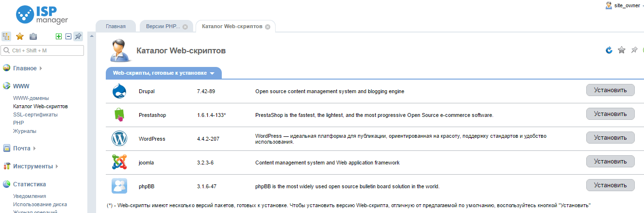Select version 4.4.2-207 of WordPress
Viewport: 644px width, 213px height.
[208, 139]
